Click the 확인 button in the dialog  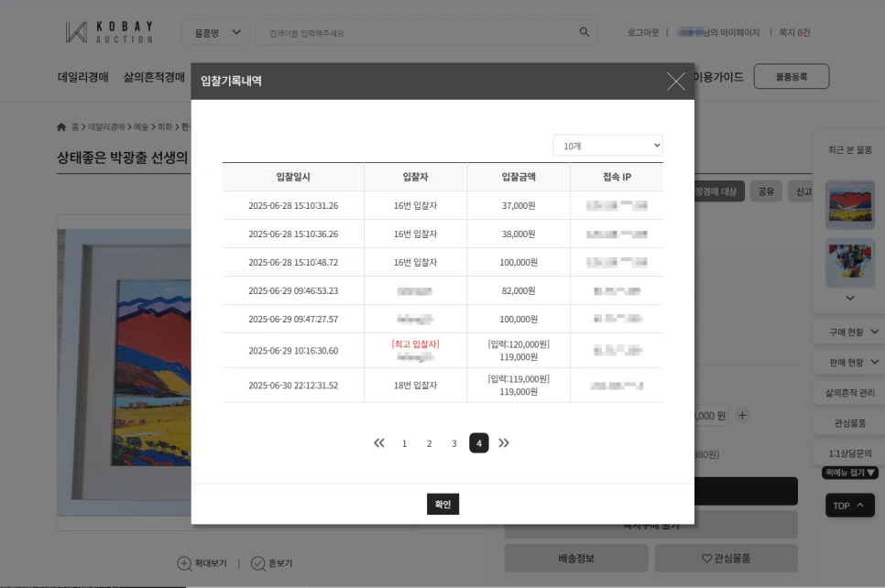tap(443, 504)
